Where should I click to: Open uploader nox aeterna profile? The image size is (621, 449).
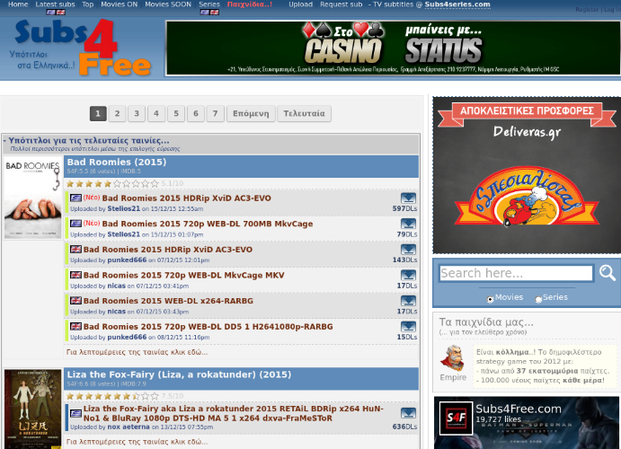(x=128, y=427)
